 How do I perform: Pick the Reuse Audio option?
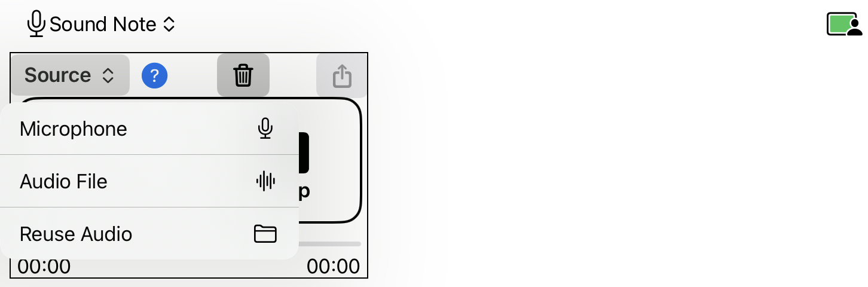pos(149,234)
